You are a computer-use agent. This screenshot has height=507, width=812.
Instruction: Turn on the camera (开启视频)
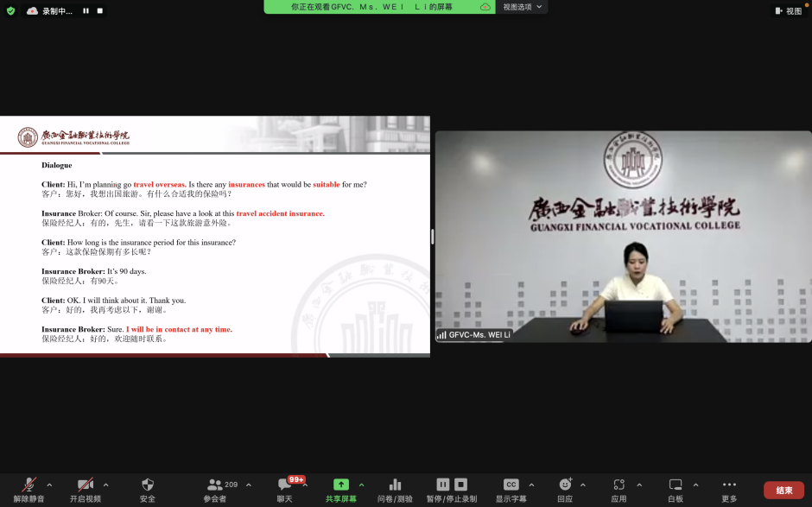(x=85, y=485)
